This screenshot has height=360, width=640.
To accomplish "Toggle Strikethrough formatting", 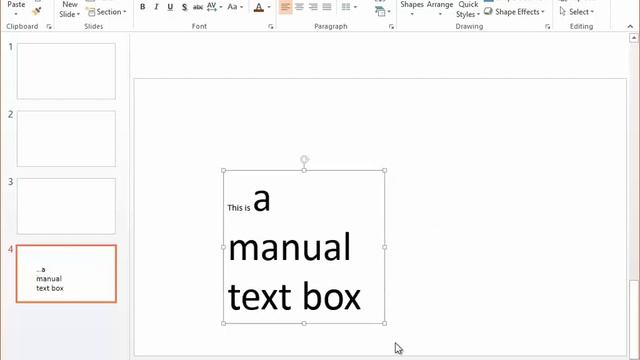I will pos(198,7).
